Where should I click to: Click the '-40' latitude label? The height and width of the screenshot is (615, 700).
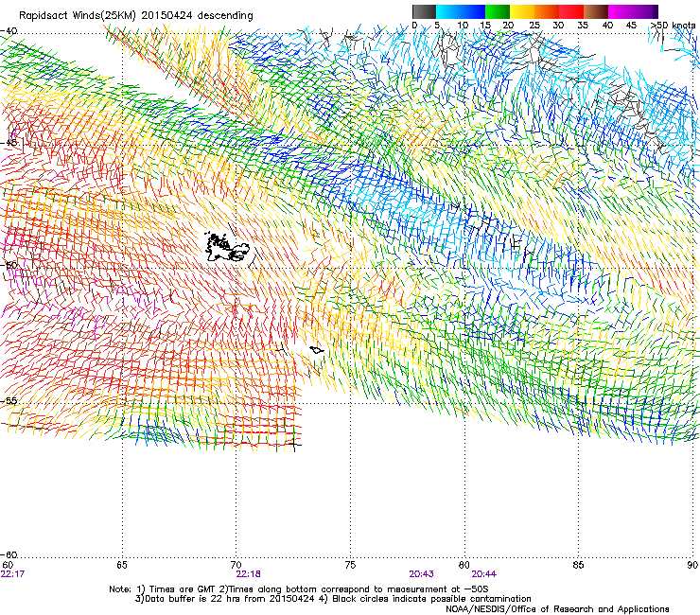(x=9, y=31)
